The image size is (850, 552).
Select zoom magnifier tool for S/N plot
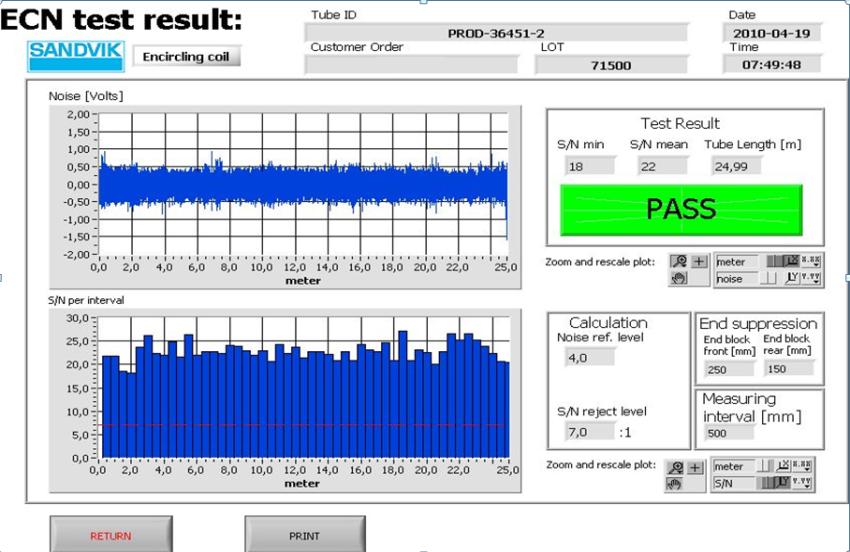click(675, 467)
